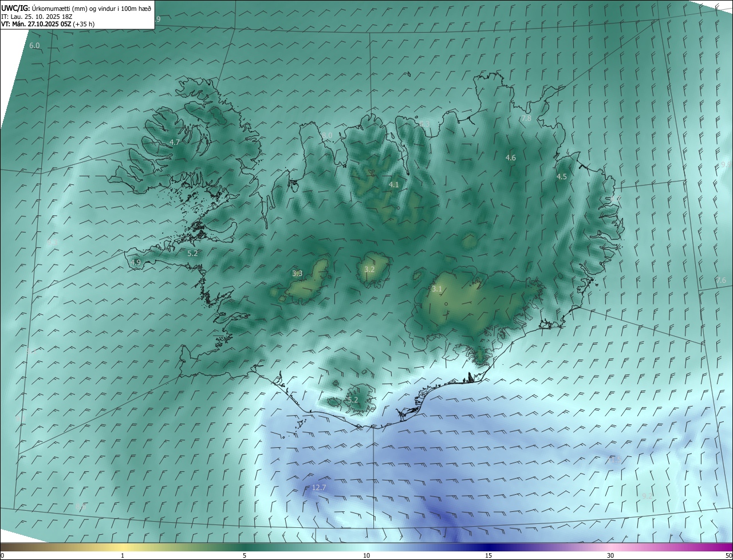Click the 0 tick on the color scale
733x560 pixels.
pyautogui.click(x=2, y=555)
